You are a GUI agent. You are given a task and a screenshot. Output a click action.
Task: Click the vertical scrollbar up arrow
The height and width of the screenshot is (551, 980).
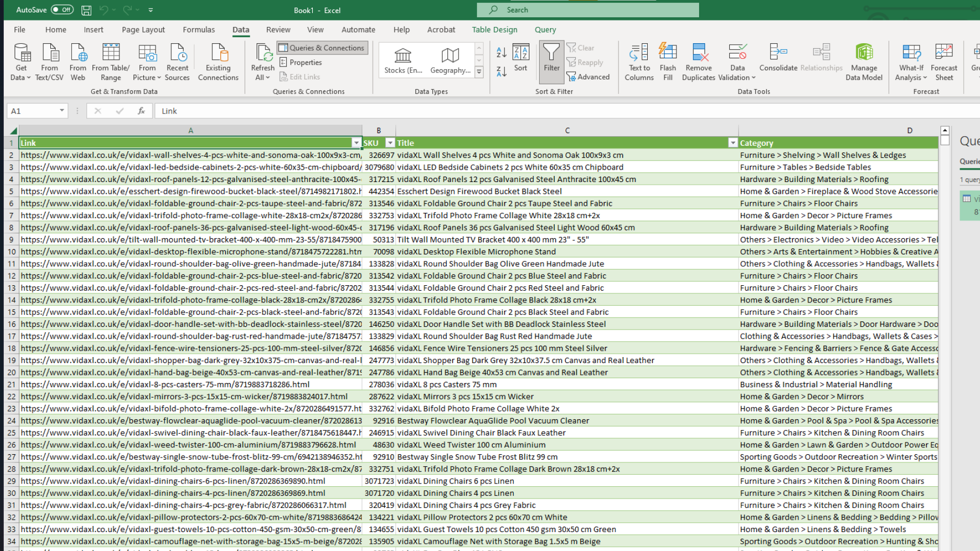pos(945,130)
